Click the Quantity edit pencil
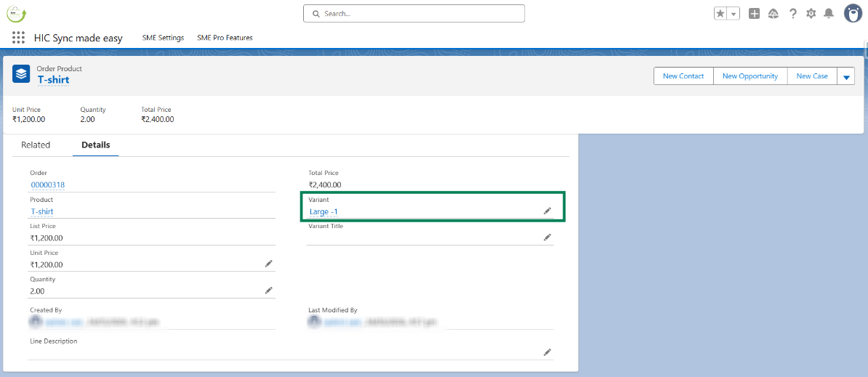 click(x=268, y=291)
